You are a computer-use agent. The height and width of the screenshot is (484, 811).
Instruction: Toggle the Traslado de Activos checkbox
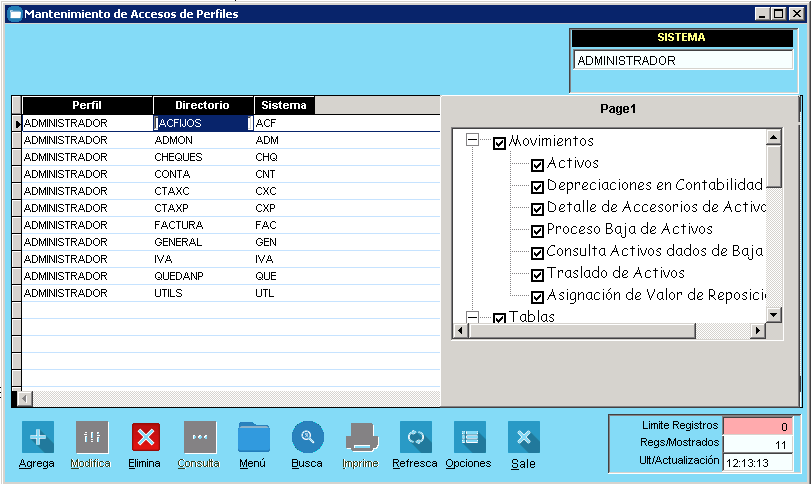(x=537, y=275)
